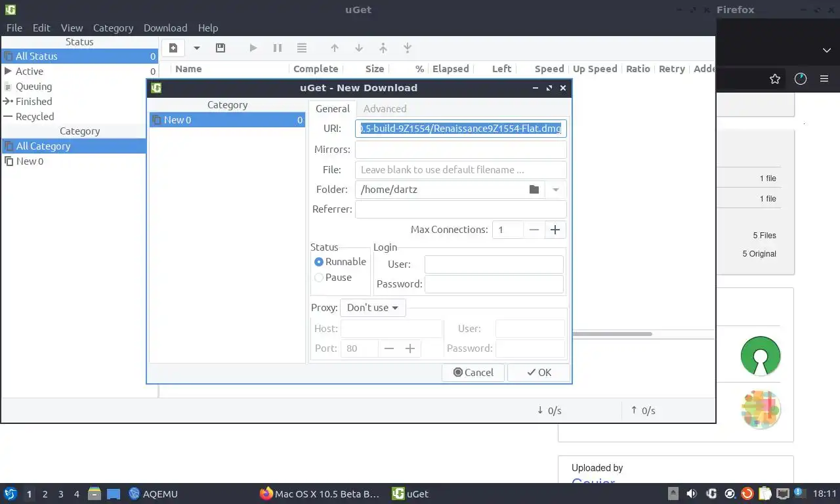Select the Pause radio button
The width and height of the screenshot is (840, 504).
(x=319, y=278)
